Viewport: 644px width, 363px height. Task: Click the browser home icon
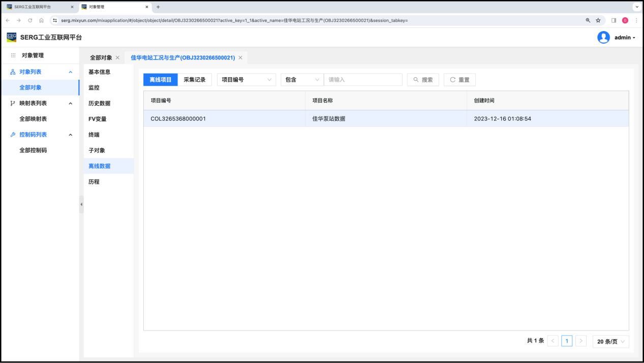[x=41, y=20]
